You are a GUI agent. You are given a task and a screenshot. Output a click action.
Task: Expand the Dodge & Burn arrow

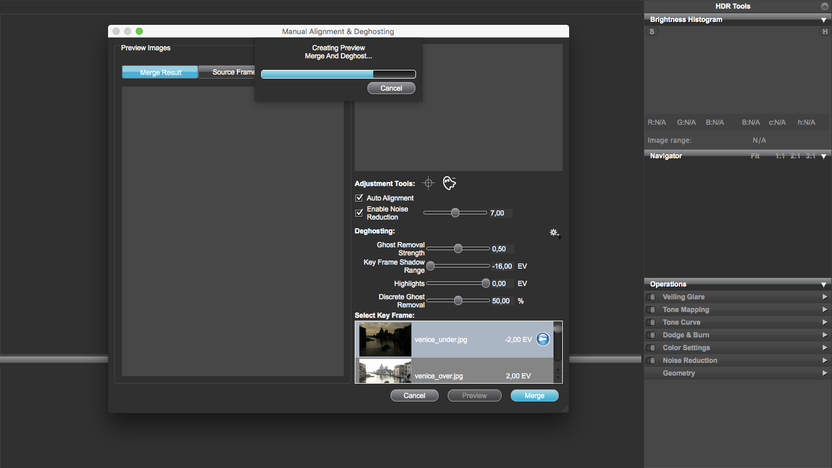coord(825,335)
